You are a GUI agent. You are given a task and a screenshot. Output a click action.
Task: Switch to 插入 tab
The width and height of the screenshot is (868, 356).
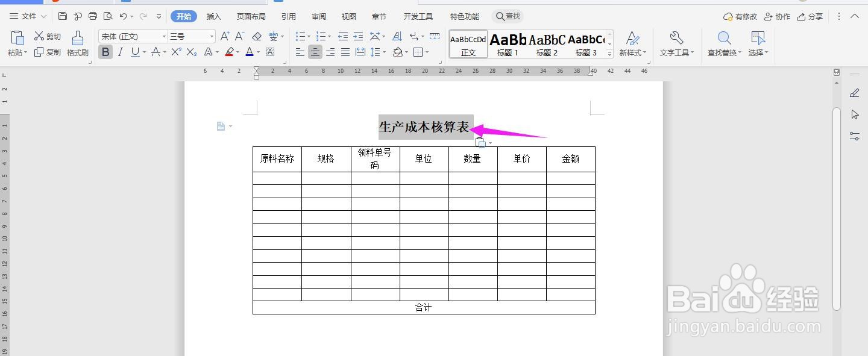[213, 16]
